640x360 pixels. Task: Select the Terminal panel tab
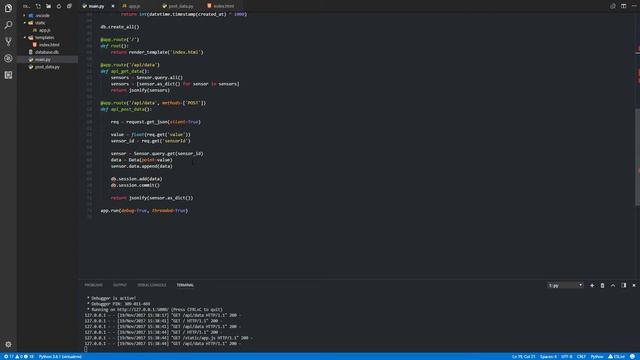tap(185, 285)
